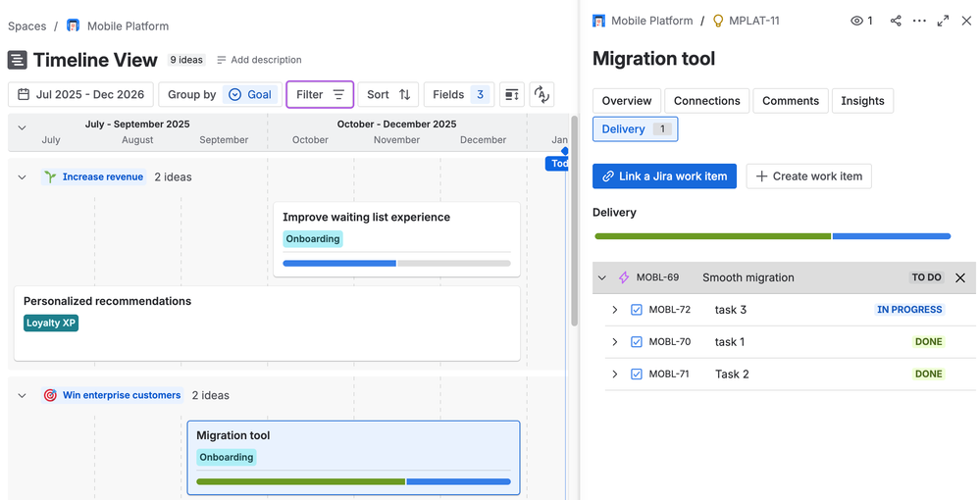This screenshot has height=500, width=980.
Task: Open the Fields 3 selector
Action: pyautogui.click(x=459, y=94)
